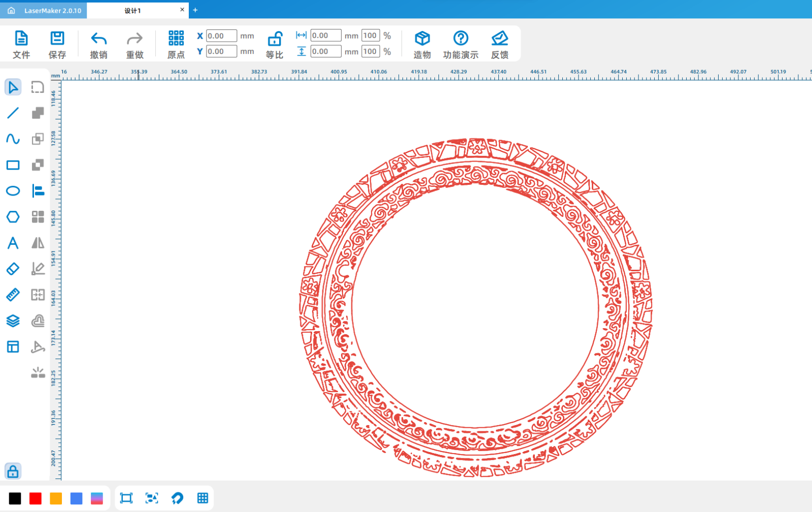
Task: Click the 保存 (Save) button
Action: coord(57,44)
